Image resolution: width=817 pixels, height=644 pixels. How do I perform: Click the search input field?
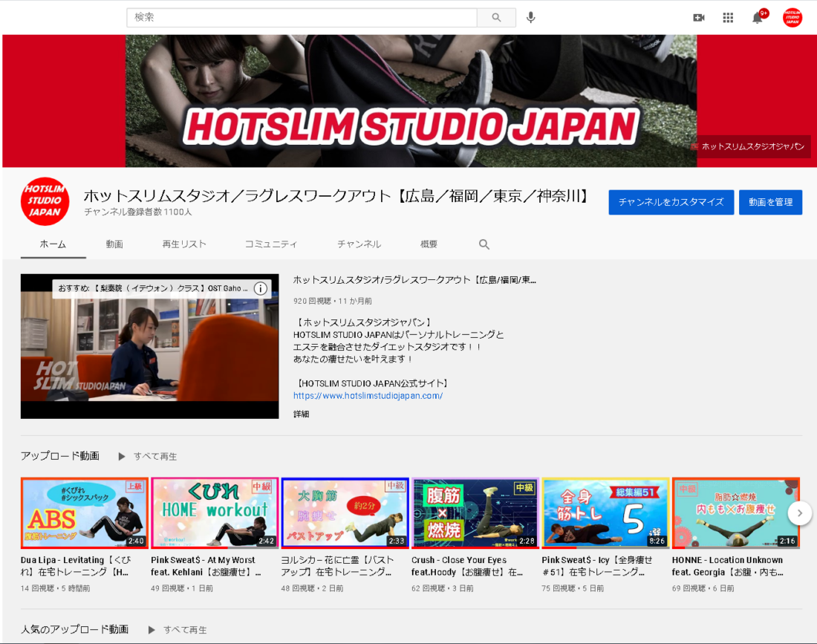point(302,18)
